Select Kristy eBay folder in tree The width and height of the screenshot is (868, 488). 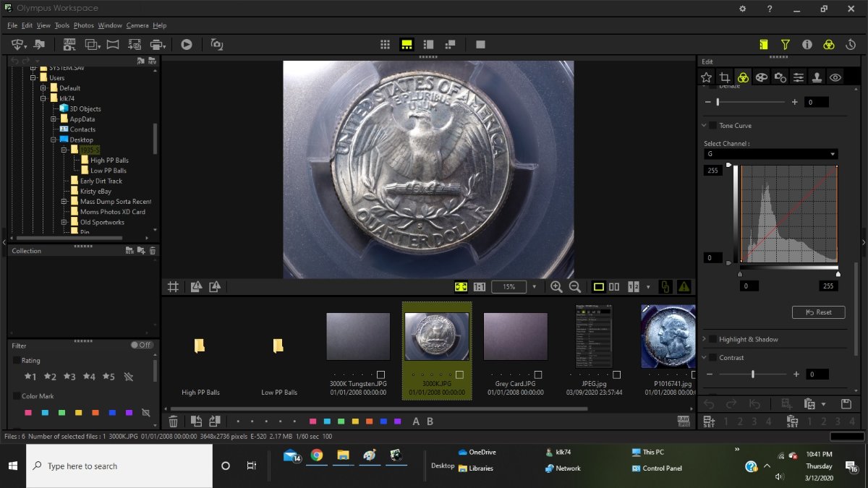95,192
